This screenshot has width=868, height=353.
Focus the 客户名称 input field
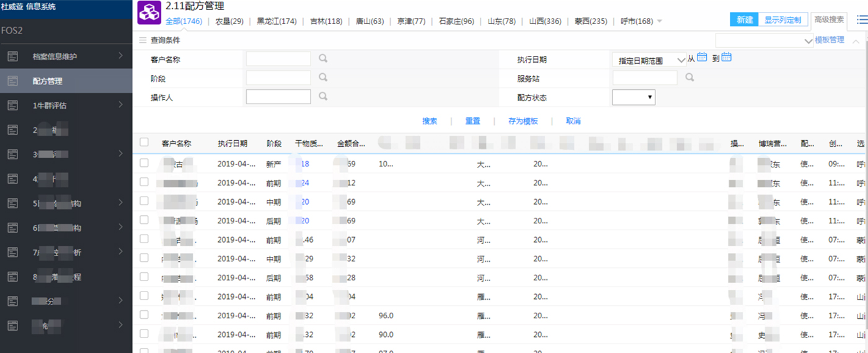(278, 59)
